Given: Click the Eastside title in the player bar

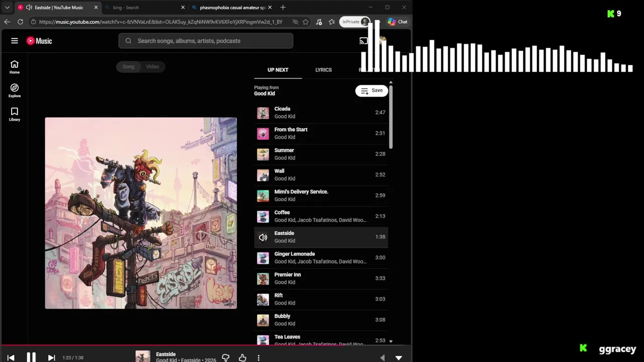Looking at the screenshot, I should [x=166, y=354].
